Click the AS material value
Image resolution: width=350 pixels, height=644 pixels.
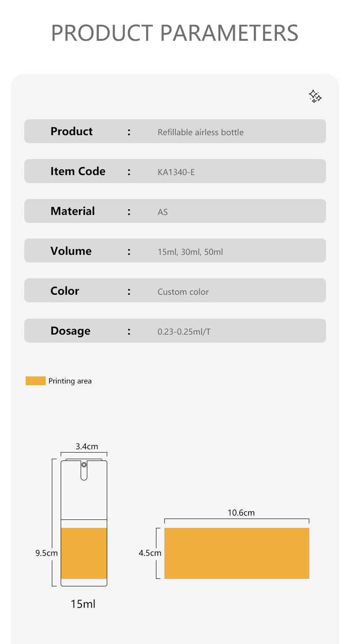163,212
